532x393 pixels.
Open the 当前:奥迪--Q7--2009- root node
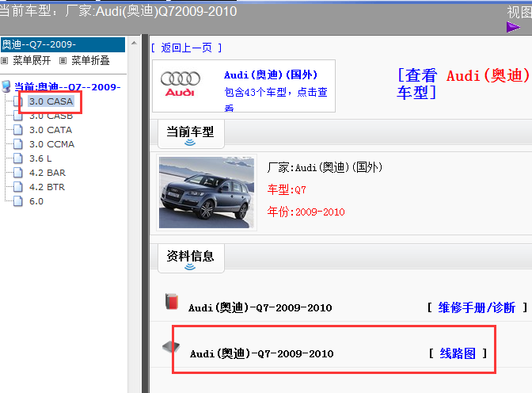[x=67, y=87]
